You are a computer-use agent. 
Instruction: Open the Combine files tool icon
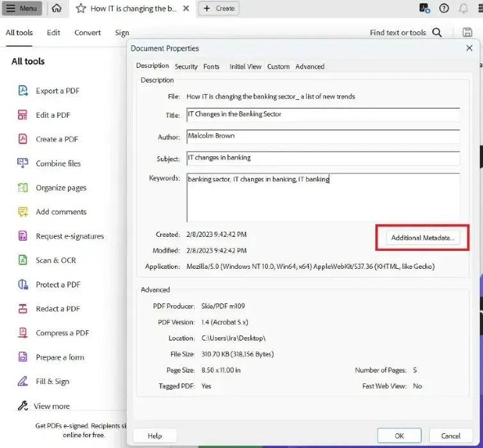click(x=22, y=163)
